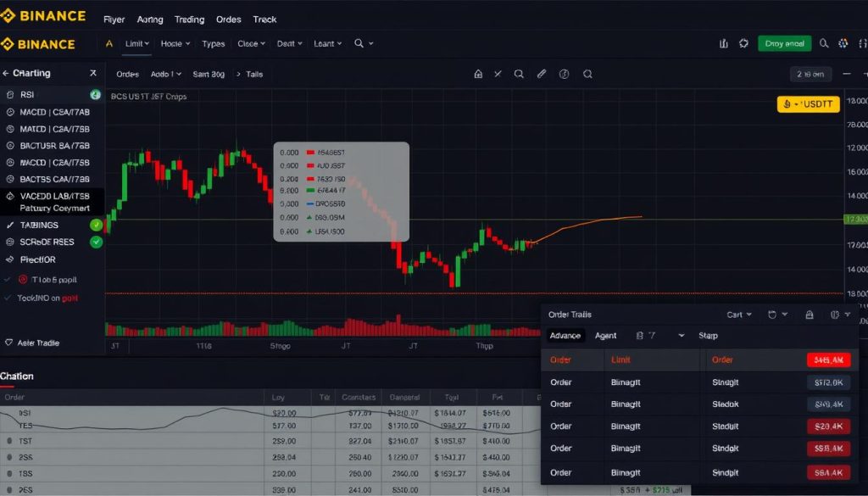Click the icon left of RSI indicator
868x496 pixels.
pyautogui.click(x=10, y=95)
